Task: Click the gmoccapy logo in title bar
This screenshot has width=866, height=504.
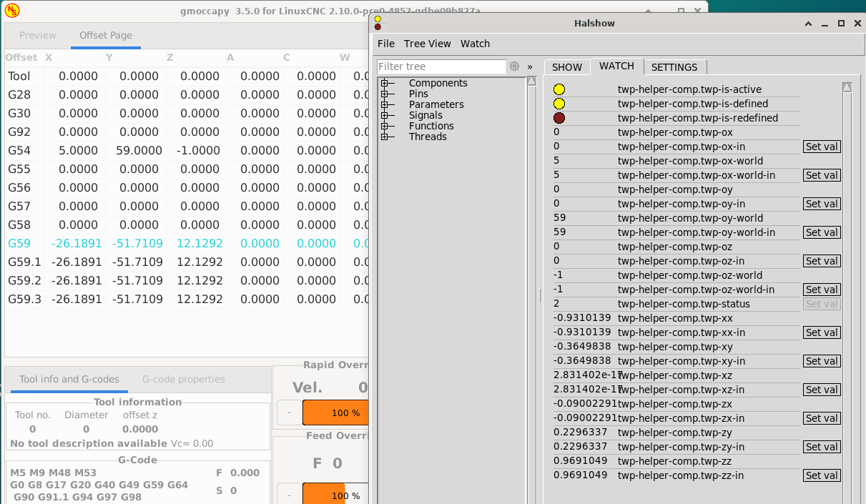Action: (x=12, y=11)
